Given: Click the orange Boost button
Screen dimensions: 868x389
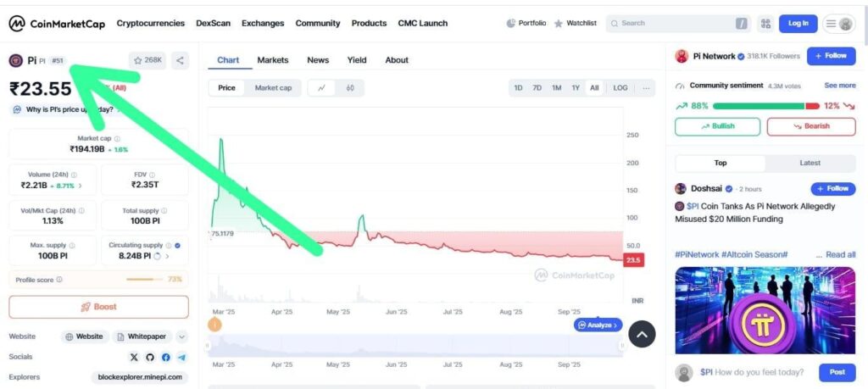Looking at the screenshot, I should [x=98, y=307].
